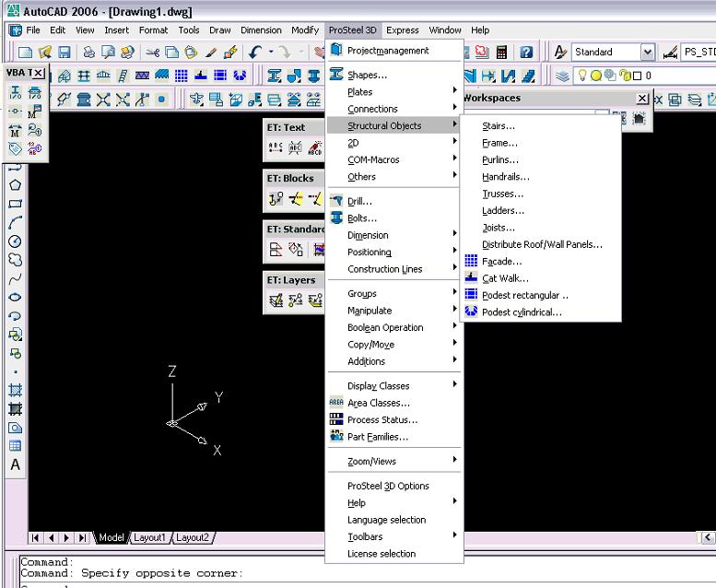Click the Plot printer icon
Screen dimensions: 716x588
coord(88,53)
